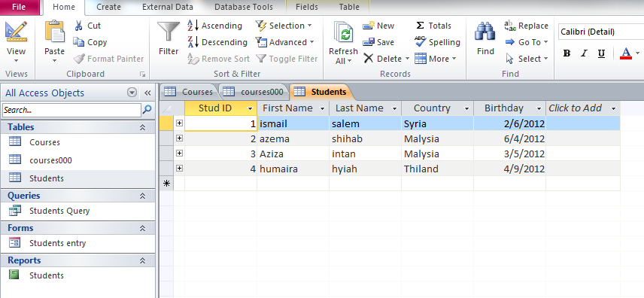Click the search magnifier in navigation pane
The width and height of the screenshot is (644, 298).
click(x=147, y=110)
